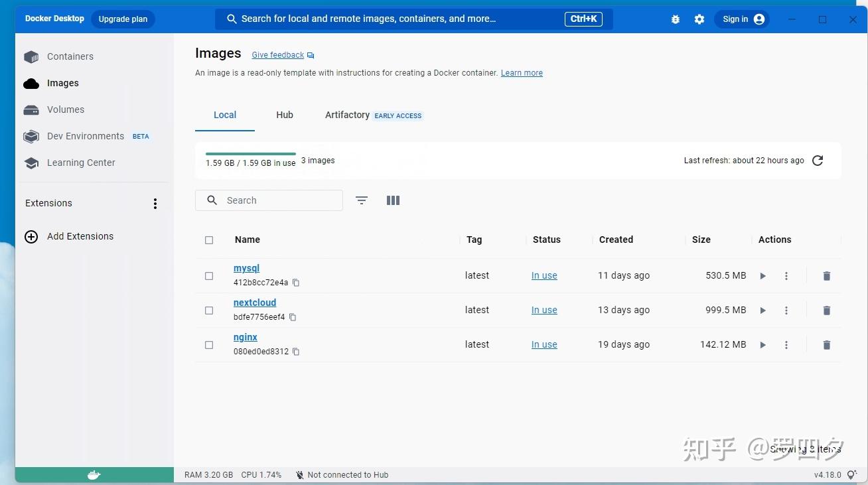This screenshot has height=485, width=868.
Task: Sort by Created column header
Action: [616, 240]
